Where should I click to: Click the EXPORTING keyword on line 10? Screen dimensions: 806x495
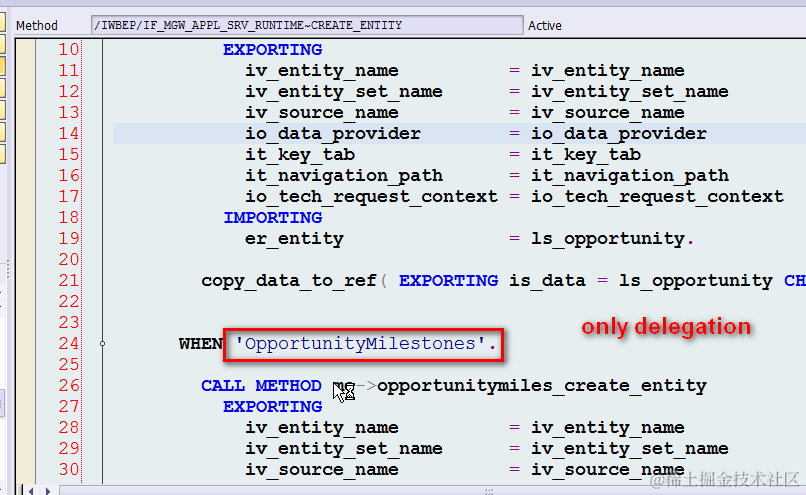272,49
